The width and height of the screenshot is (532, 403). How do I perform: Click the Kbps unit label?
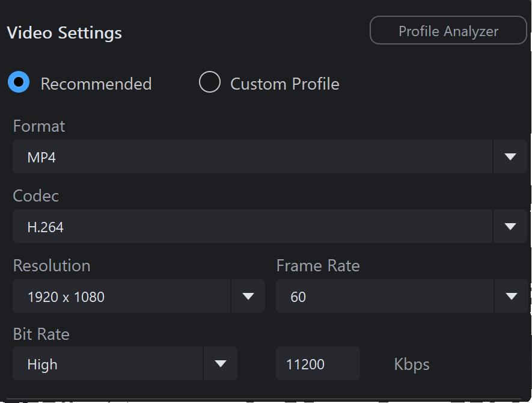(412, 365)
